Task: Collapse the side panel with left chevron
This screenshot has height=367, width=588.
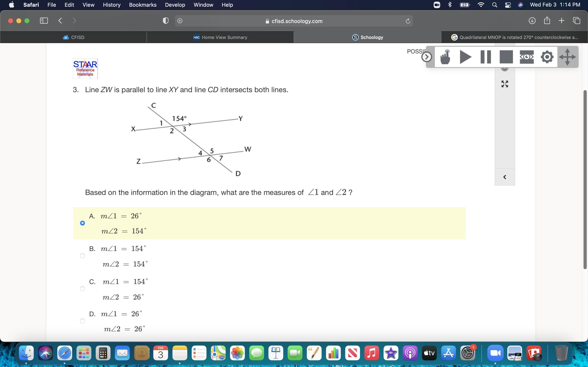Action: (505, 177)
